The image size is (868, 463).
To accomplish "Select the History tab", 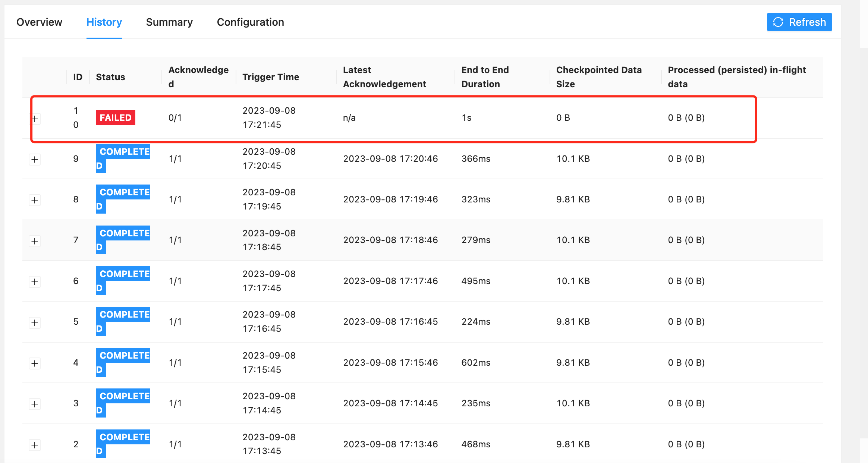I will [104, 22].
